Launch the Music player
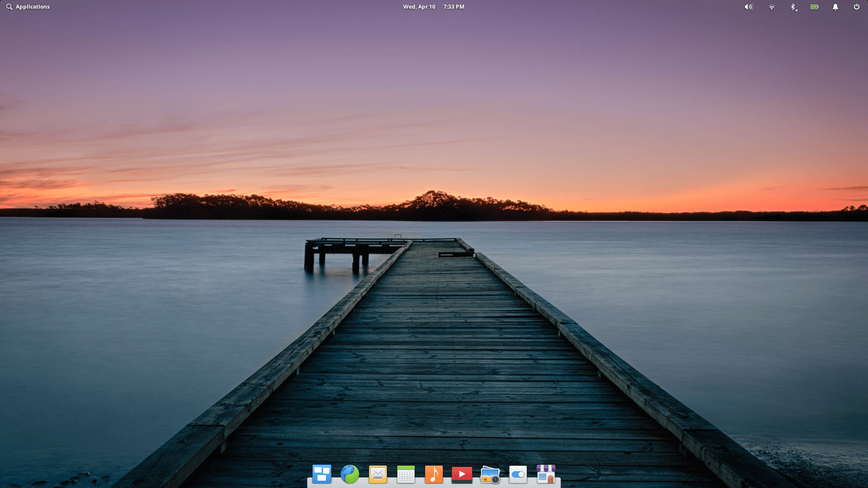The height and width of the screenshot is (488, 868). point(434,474)
